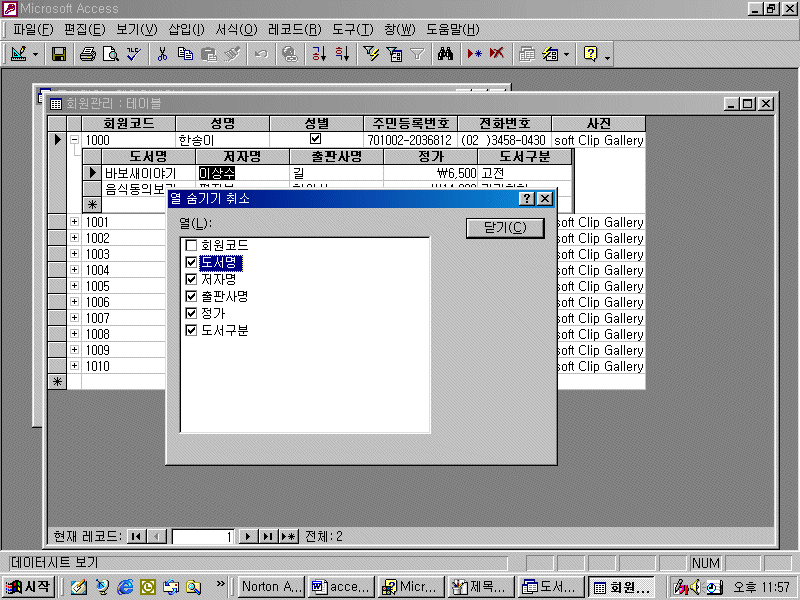Click Sort Descending icon

tap(342, 54)
